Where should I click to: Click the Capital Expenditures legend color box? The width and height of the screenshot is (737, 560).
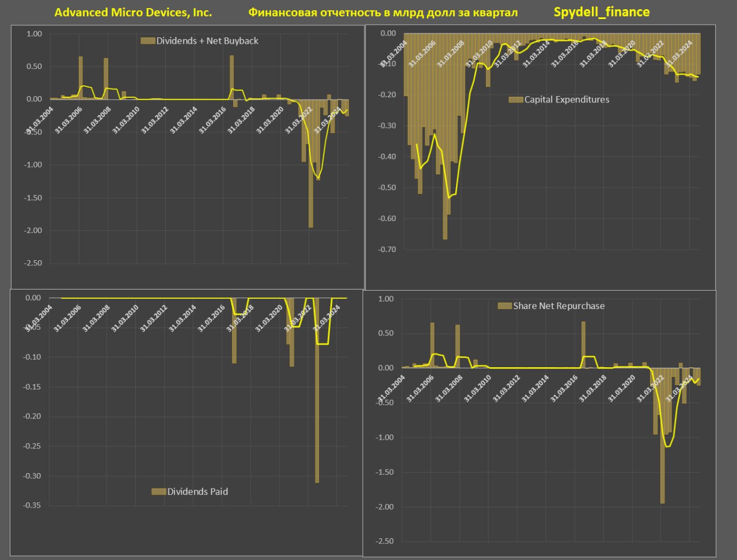tap(515, 100)
